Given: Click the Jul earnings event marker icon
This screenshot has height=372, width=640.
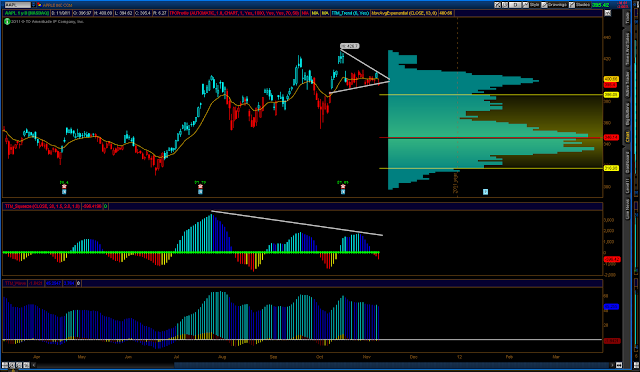Looking at the screenshot, I should 200,189.
